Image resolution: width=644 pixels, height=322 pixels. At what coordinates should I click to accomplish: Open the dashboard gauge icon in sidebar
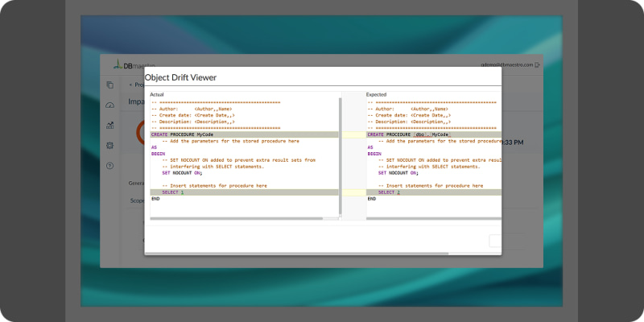(x=109, y=105)
